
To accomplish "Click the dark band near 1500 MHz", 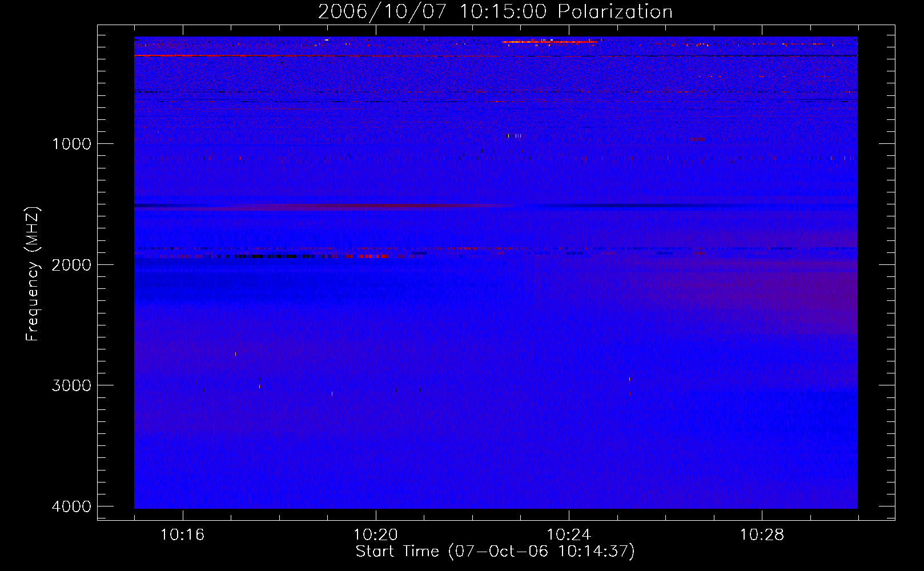I will tap(496, 206).
